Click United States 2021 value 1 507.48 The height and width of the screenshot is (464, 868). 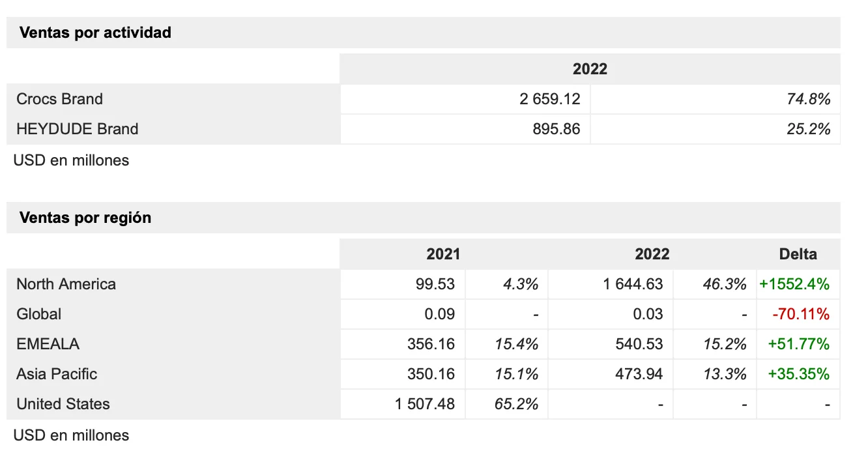[425, 404]
